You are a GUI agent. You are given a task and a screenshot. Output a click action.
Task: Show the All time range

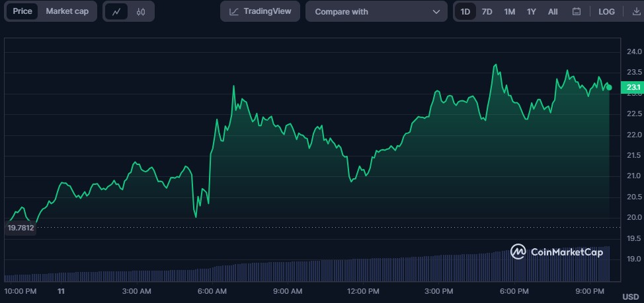point(553,11)
